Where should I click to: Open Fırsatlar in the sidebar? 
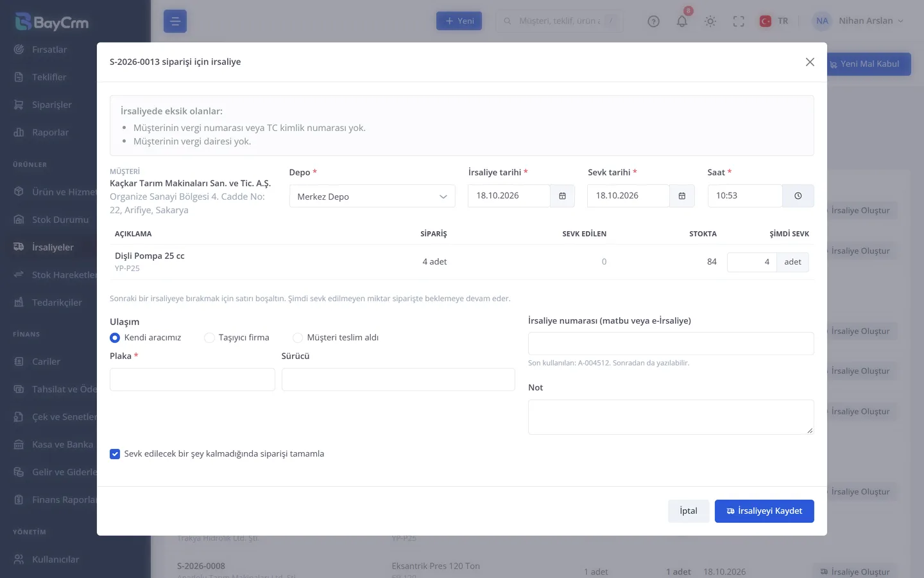click(x=49, y=49)
